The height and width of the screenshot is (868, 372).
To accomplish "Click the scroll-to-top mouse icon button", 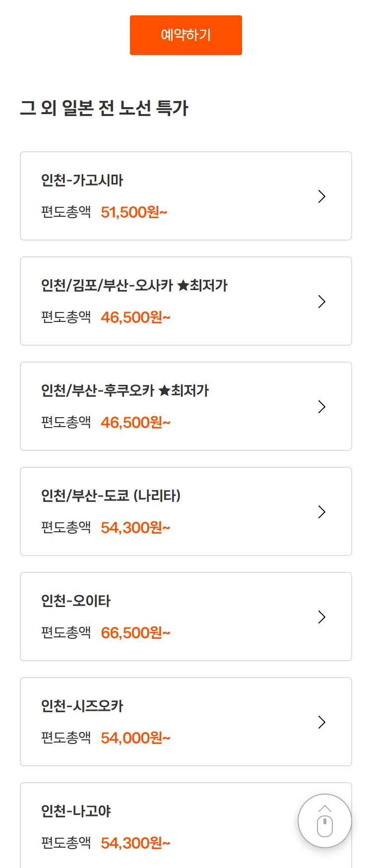I will 325,821.
